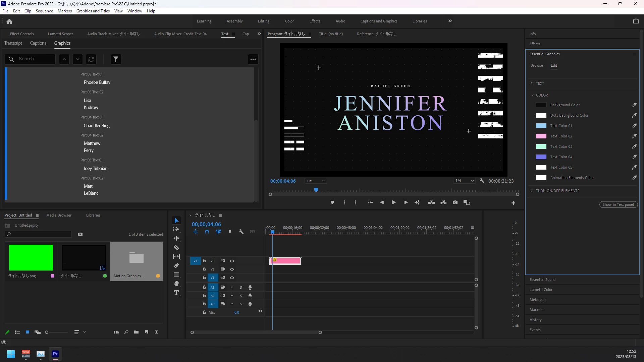Open the Fit zoom level dropdown
The image size is (644, 362).
(x=316, y=181)
